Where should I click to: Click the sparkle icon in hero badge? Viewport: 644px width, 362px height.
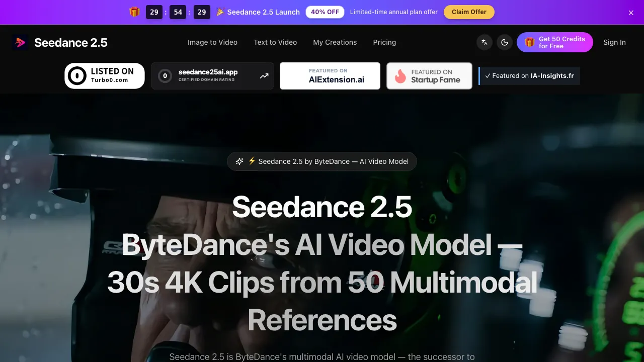pos(239,161)
